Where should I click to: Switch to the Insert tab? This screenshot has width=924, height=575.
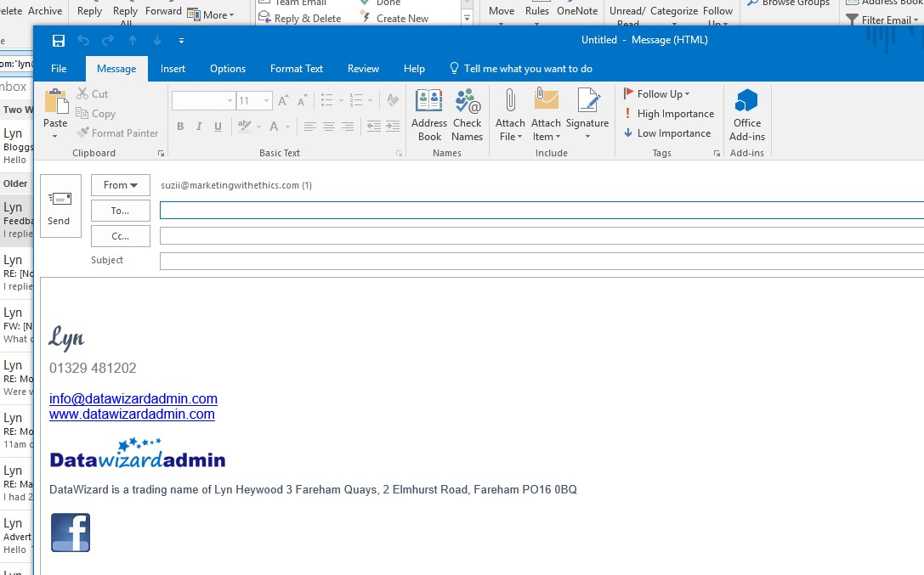[x=173, y=69]
